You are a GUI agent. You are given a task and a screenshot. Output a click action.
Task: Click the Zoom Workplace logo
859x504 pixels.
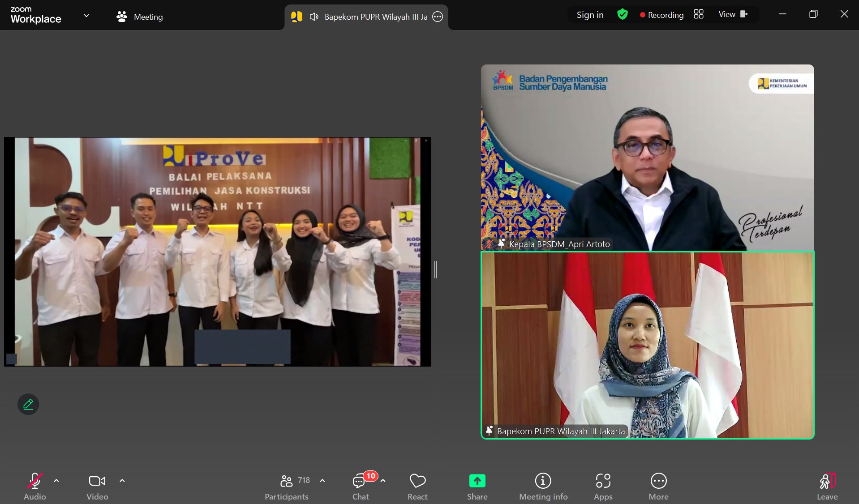[x=36, y=15]
